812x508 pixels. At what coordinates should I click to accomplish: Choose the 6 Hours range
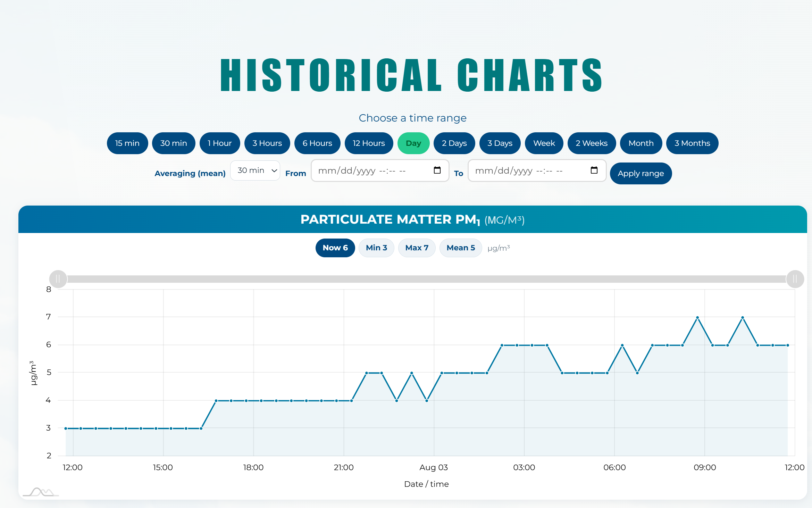click(x=317, y=143)
